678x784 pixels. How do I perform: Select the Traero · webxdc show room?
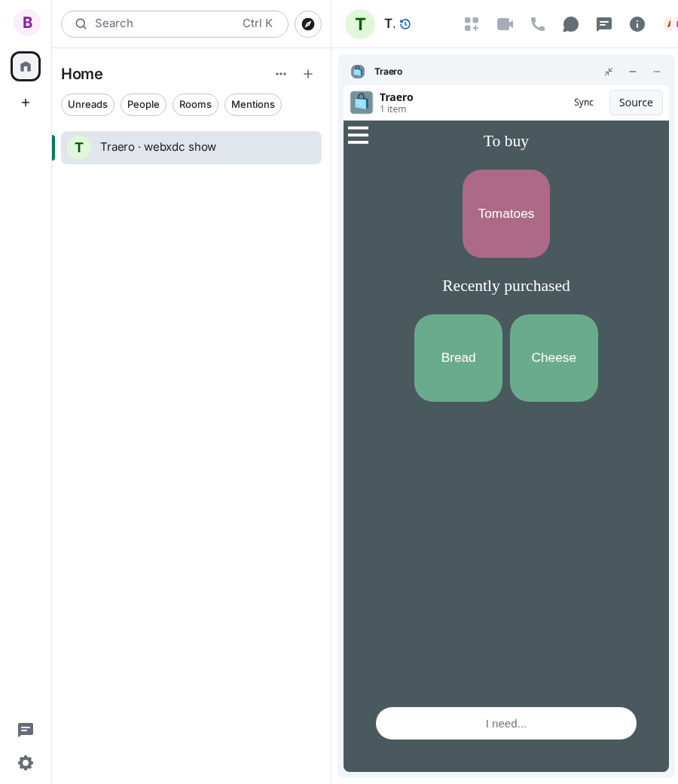(x=191, y=148)
